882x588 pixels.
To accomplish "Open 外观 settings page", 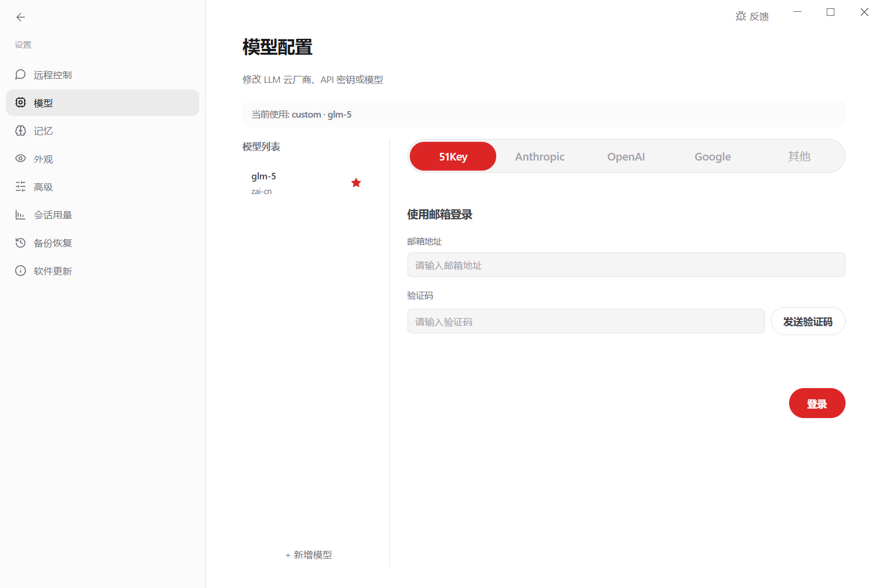I will click(102, 159).
